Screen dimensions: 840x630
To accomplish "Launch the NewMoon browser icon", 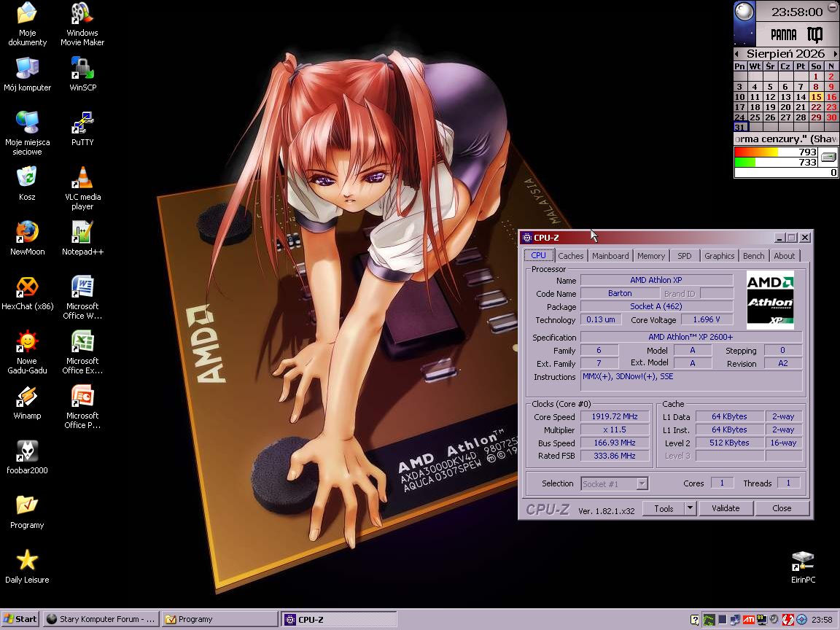I will click(x=27, y=238).
